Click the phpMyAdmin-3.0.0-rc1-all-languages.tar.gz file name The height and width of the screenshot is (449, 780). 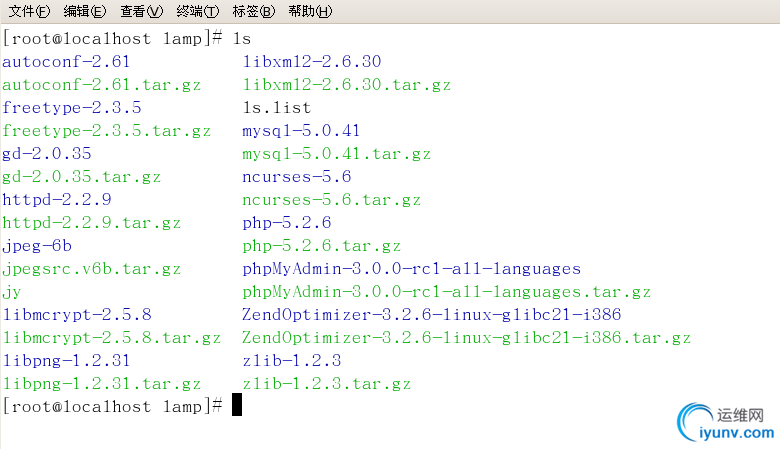pos(446,292)
